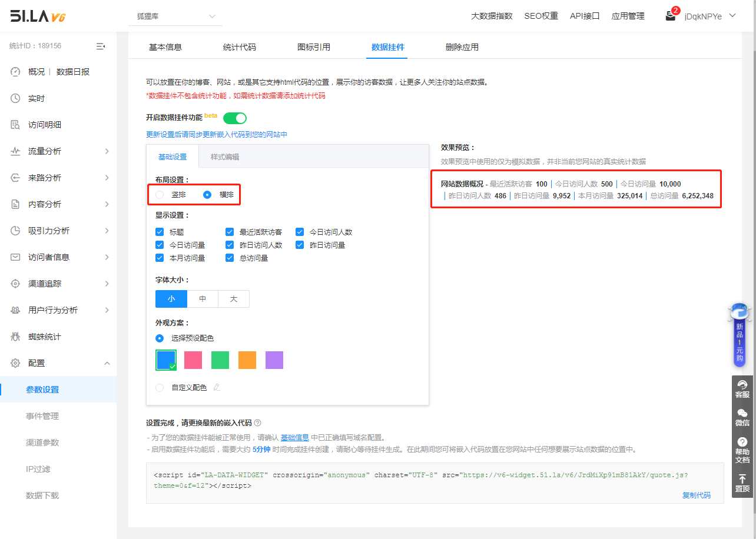Toggle the 开启数据挂件功能 switch off
This screenshot has width=756, height=539.
pyautogui.click(x=234, y=118)
